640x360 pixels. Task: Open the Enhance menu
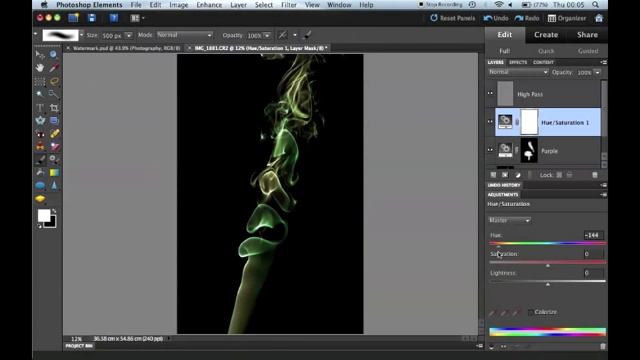[x=209, y=5]
